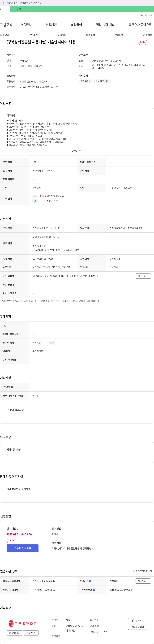Open the 직업 능력 개발 menu
154x644 pixels.
click(105, 25)
